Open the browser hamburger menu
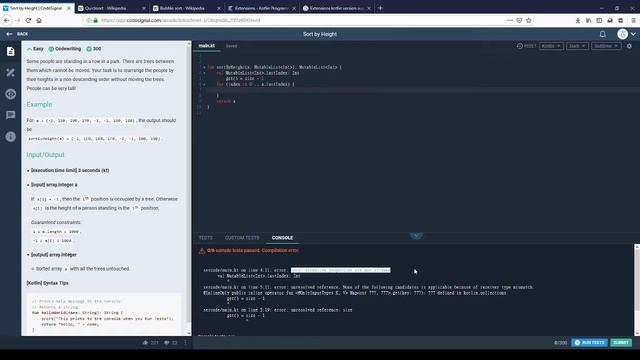Screen dimensions: 640x360 click(x=633, y=20)
